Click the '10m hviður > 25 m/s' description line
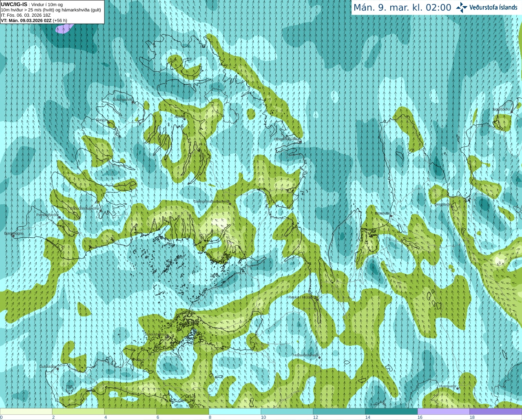Viewport: 522px width, 420px height. click(x=51, y=10)
